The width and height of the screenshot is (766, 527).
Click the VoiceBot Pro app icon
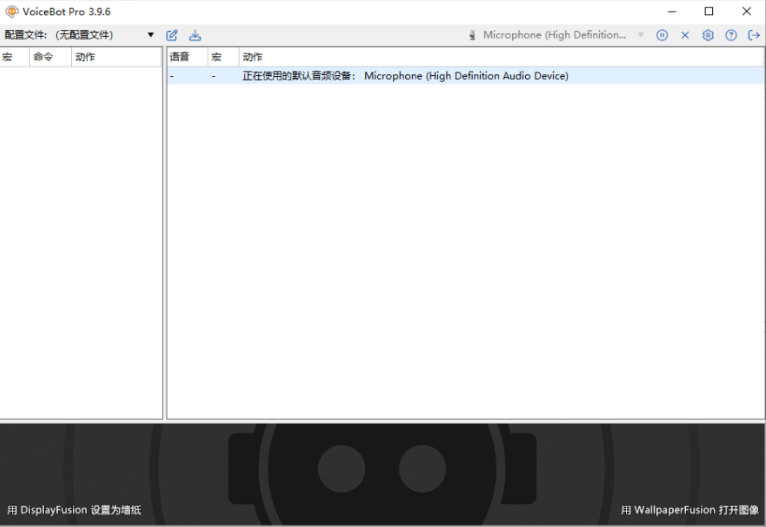[12, 11]
